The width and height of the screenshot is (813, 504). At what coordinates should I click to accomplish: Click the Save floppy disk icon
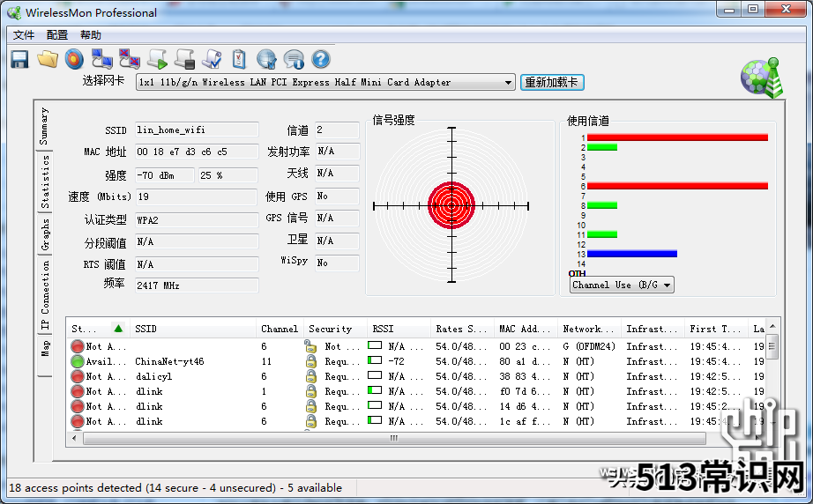point(19,60)
